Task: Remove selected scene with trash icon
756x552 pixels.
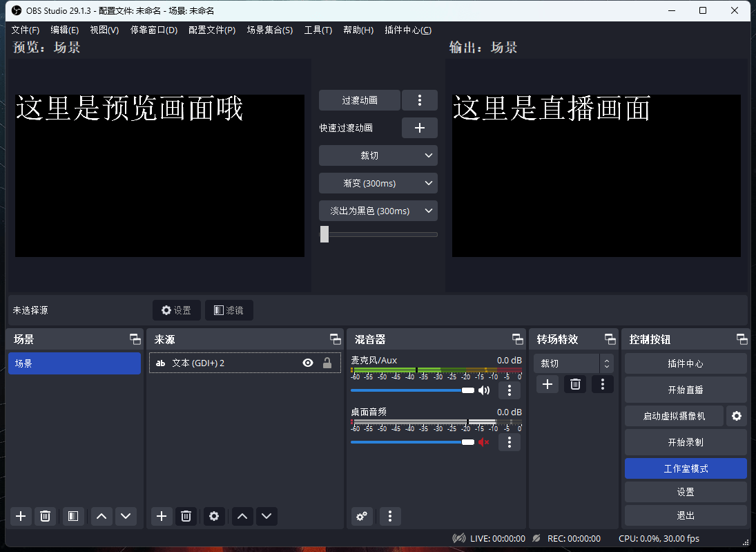Action: click(45, 516)
